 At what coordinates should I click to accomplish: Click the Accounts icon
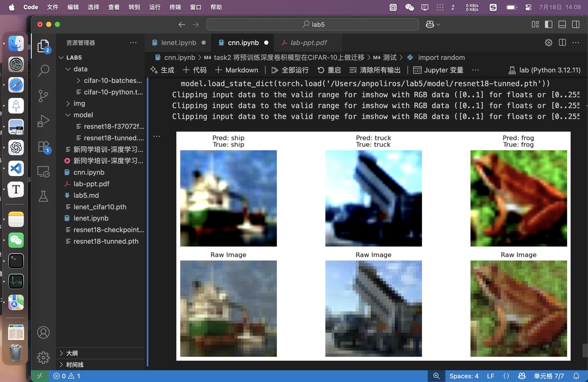(x=43, y=332)
